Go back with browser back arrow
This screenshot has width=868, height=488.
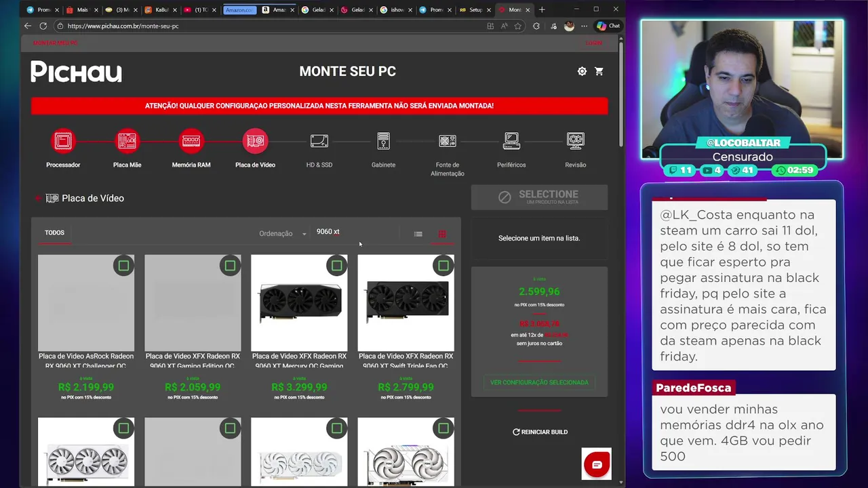pyautogui.click(x=28, y=26)
